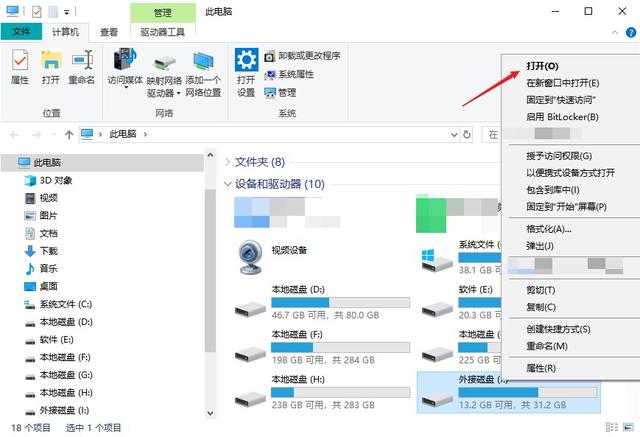Open the address bar history dropdown
This screenshot has height=437, width=640.
click(x=454, y=134)
